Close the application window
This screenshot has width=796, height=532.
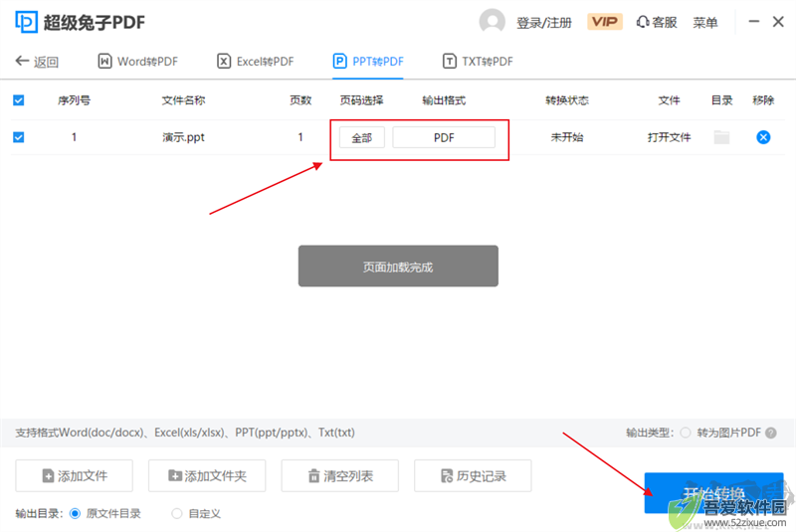[778, 21]
